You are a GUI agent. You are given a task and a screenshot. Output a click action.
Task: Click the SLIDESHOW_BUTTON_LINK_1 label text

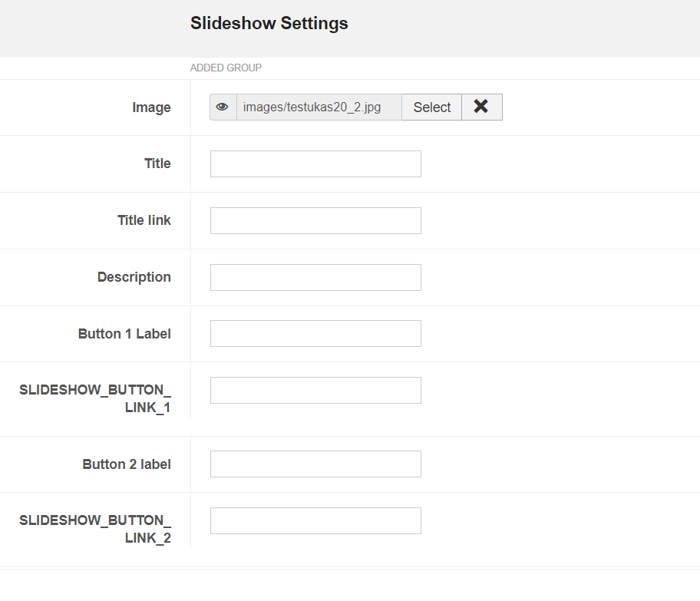95,398
